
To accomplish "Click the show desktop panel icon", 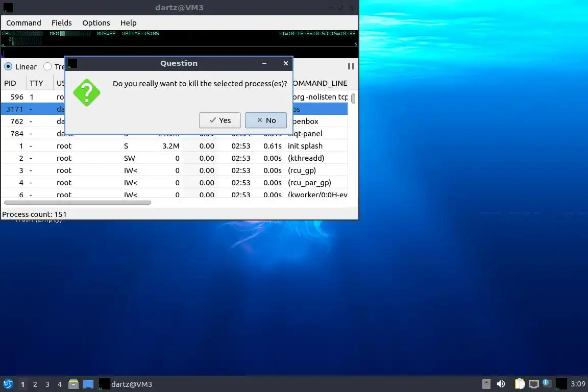I will coord(88,384).
